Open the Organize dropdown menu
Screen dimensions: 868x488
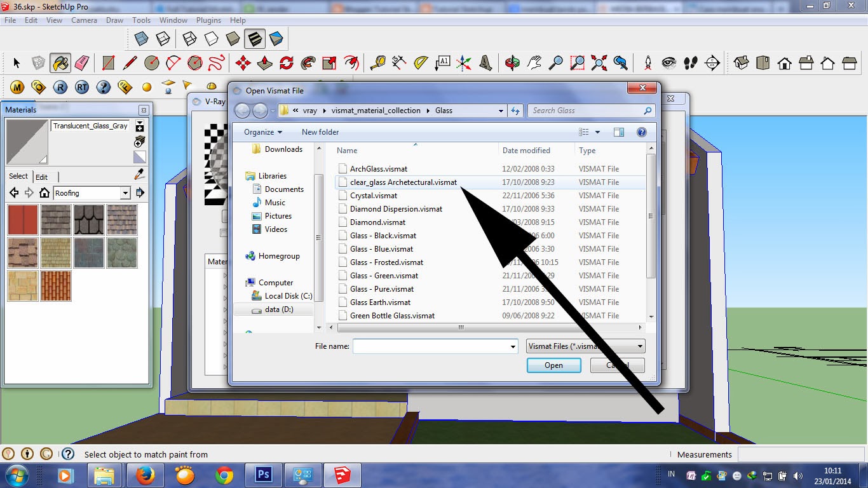(263, 132)
